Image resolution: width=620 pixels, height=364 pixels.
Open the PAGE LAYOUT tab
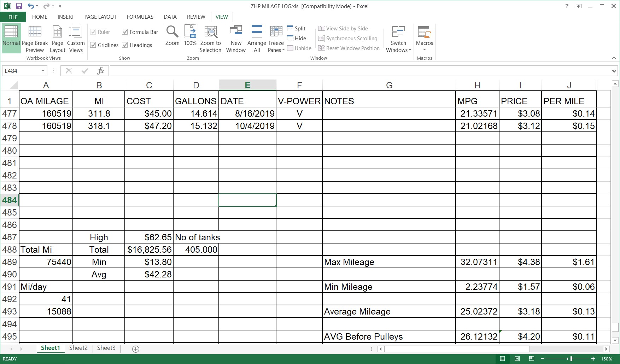click(100, 17)
